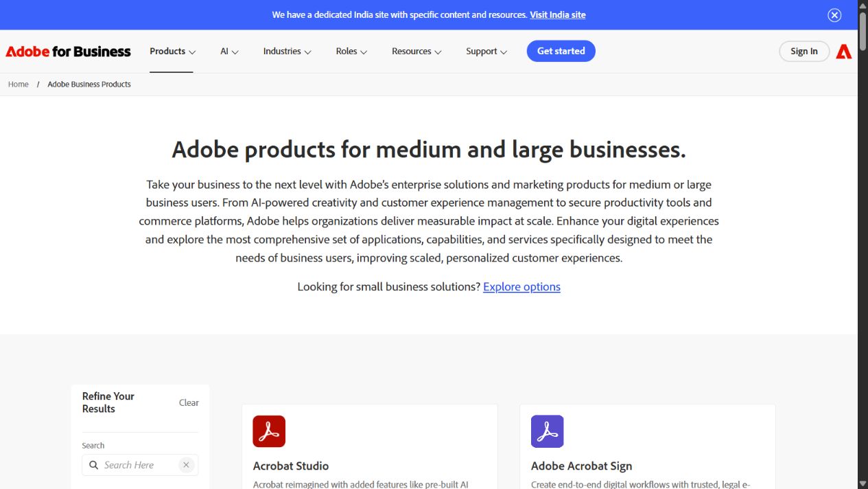Click the red Adobe logo icon
The height and width of the screenshot is (489, 868).
(844, 52)
